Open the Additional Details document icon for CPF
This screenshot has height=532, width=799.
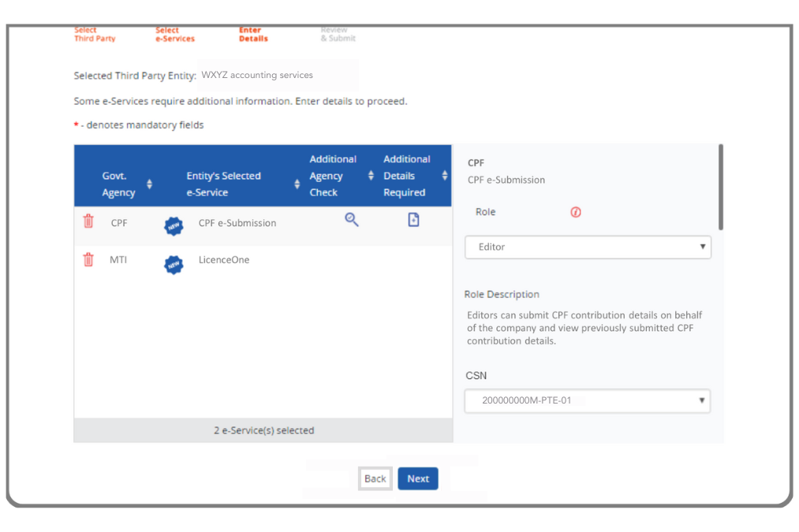pos(413,219)
